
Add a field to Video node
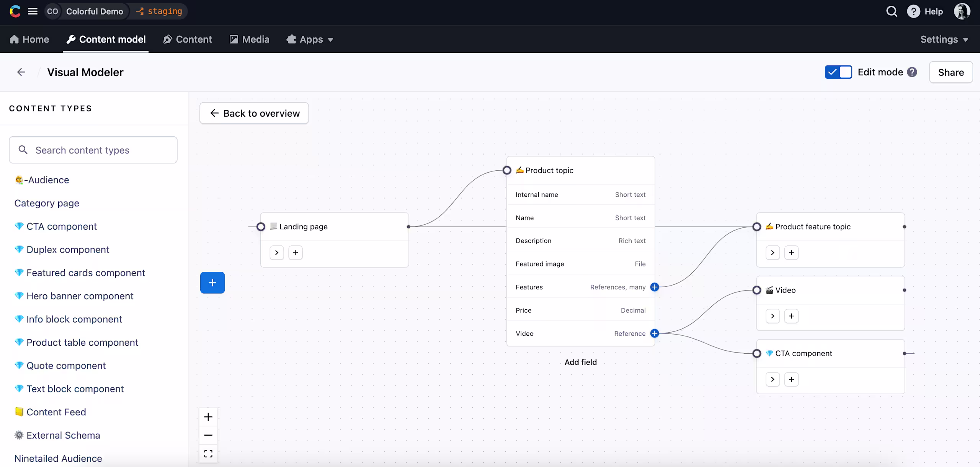(791, 316)
